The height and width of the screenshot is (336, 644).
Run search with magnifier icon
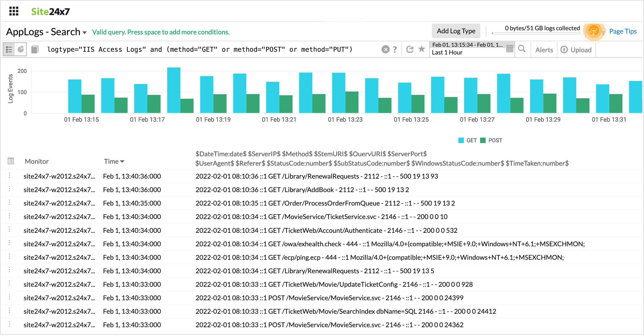tap(522, 49)
